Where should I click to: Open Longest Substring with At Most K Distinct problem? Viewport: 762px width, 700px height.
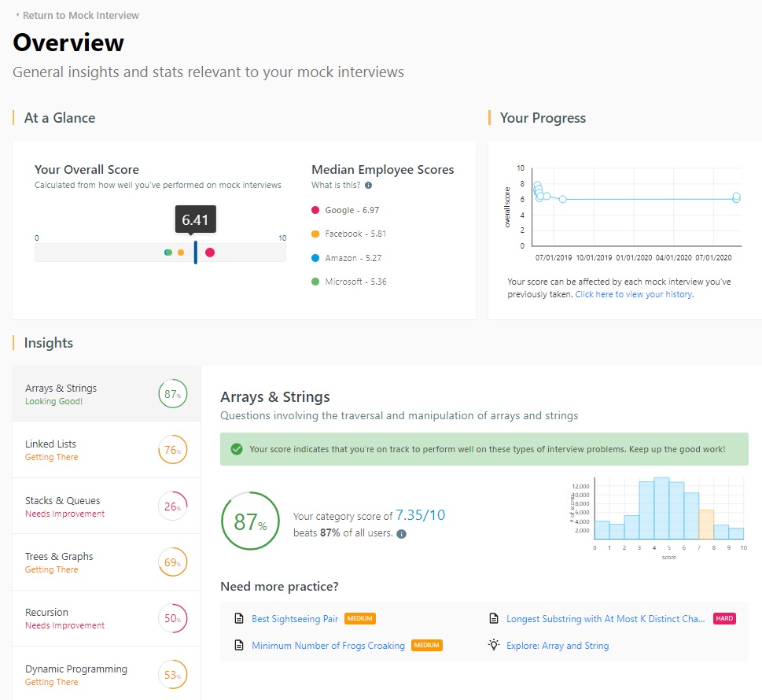[605, 618]
